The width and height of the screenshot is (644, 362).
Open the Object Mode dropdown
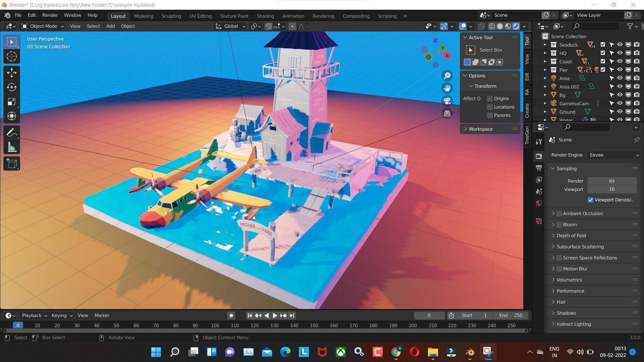42,26
